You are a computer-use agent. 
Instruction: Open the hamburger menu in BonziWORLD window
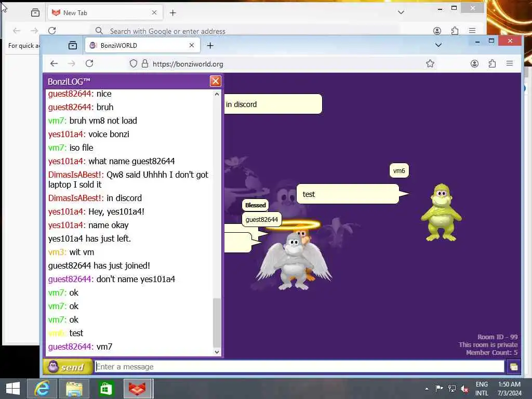tap(510, 63)
